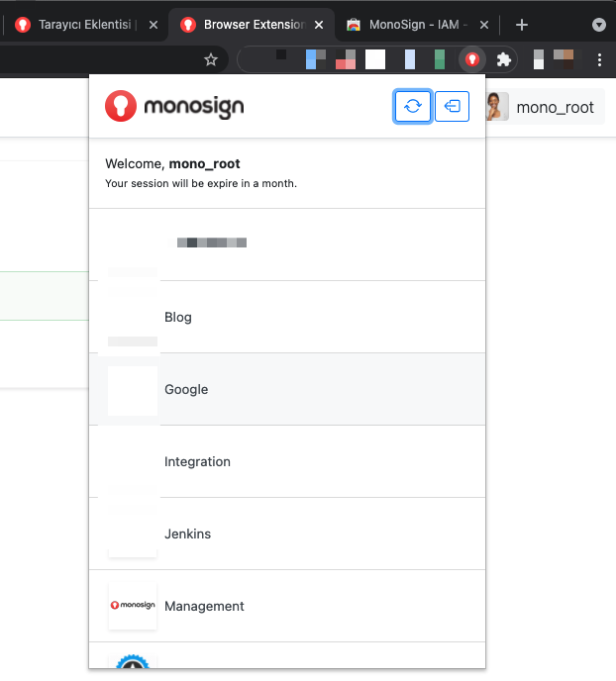Click the blue pixelated extension icon in toolbar
Image resolution: width=616 pixels, height=681 pixels.
[316, 59]
